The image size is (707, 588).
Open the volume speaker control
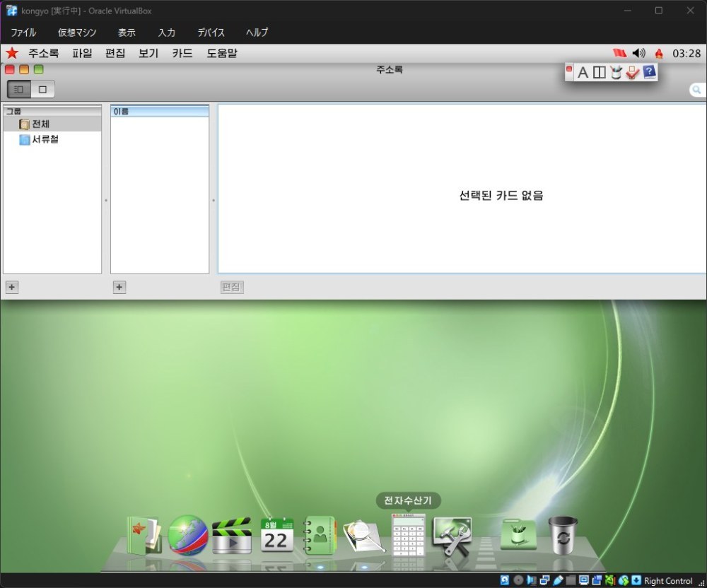pyautogui.click(x=639, y=53)
